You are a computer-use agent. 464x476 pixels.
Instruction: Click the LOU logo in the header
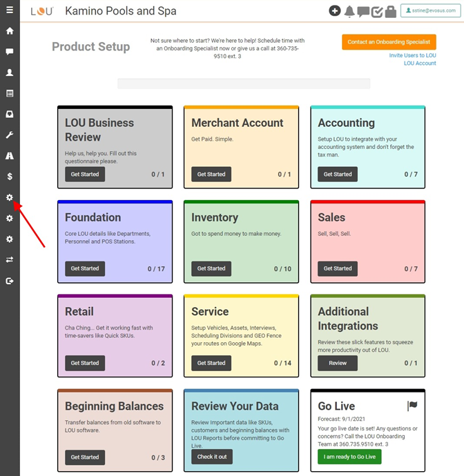click(42, 11)
